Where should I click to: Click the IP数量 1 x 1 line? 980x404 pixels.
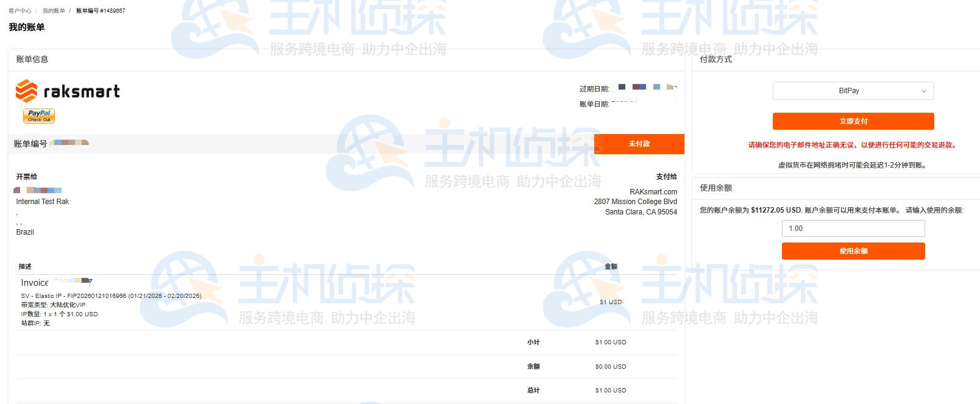pos(59,314)
